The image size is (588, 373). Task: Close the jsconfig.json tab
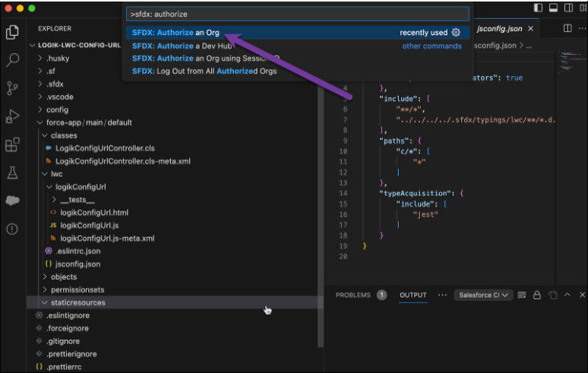pos(530,29)
